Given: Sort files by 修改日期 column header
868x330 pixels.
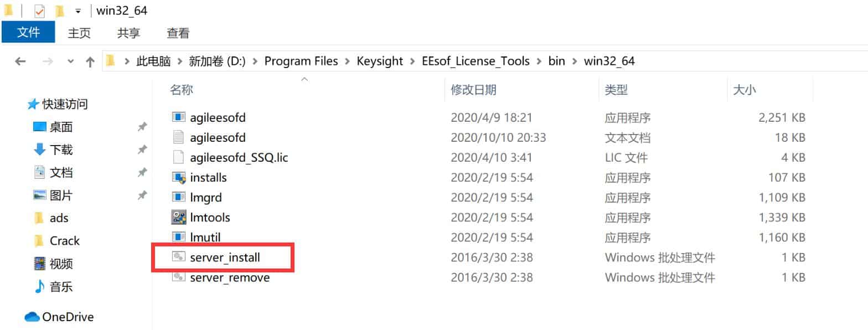Looking at the screenshot, I should pos(473,90).
